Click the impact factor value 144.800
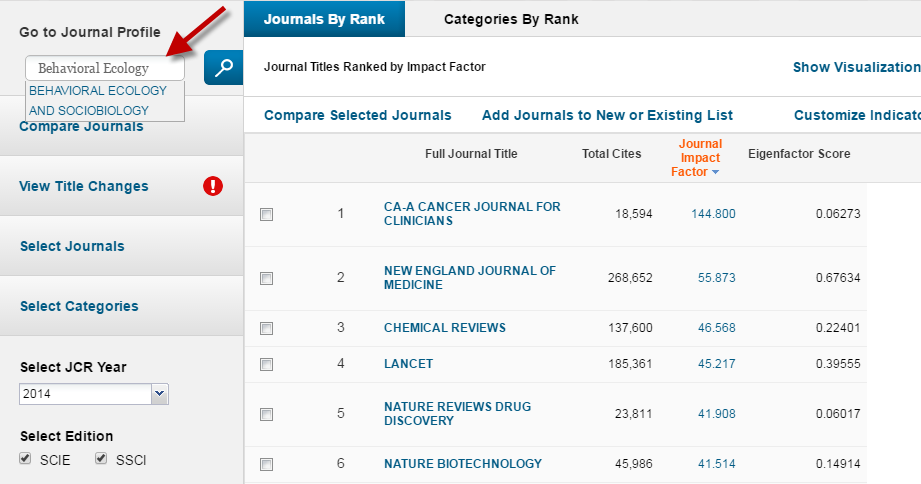Screen dimensions: 921x484 click(713, 214)
